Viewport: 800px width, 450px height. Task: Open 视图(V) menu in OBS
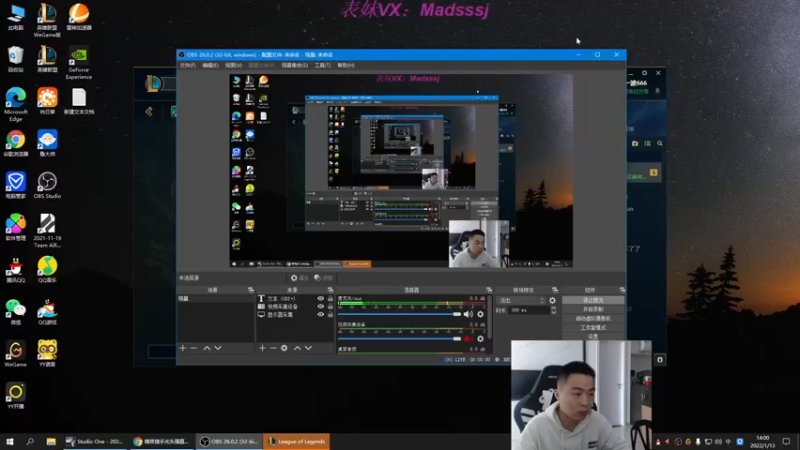coord(233,65)
